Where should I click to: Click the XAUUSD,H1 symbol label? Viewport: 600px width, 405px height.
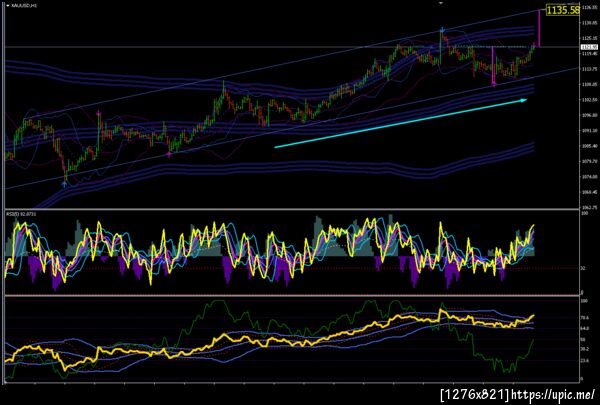24,6
